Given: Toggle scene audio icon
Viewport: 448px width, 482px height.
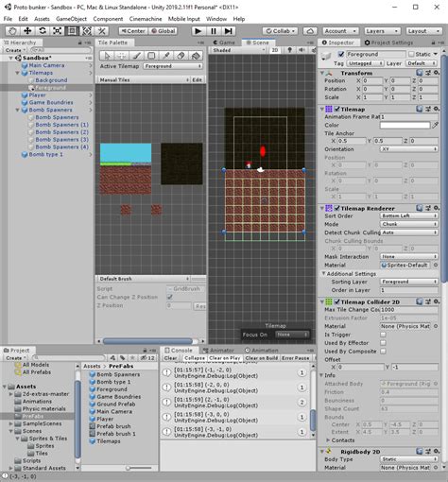Looking at the screenshot, I should (302, 50).
